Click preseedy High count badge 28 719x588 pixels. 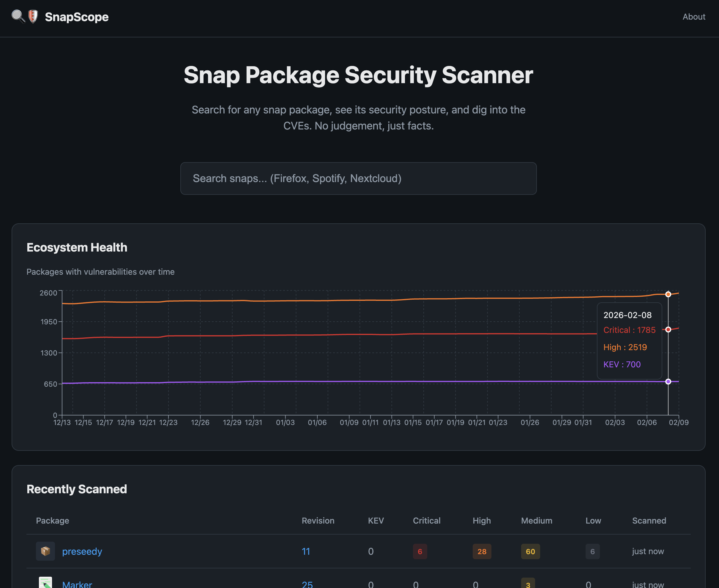click(x=482, y=551)
